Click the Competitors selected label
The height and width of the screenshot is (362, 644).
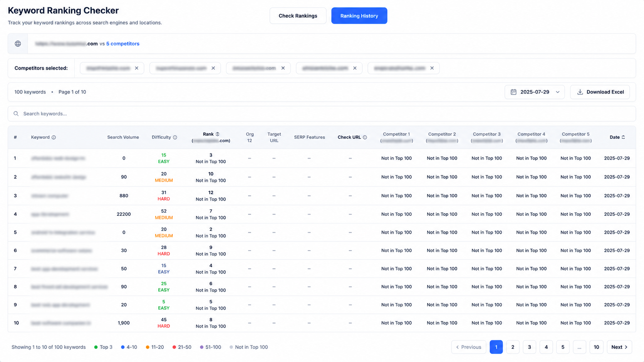pyautogui.click(x=41, y=68)
